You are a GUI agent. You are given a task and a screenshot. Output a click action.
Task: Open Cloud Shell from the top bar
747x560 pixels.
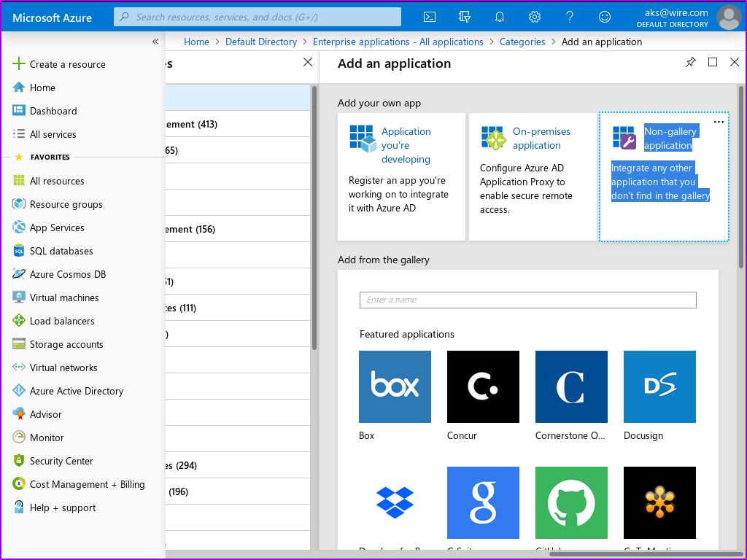pyautogui.click(x=430, y=16)
